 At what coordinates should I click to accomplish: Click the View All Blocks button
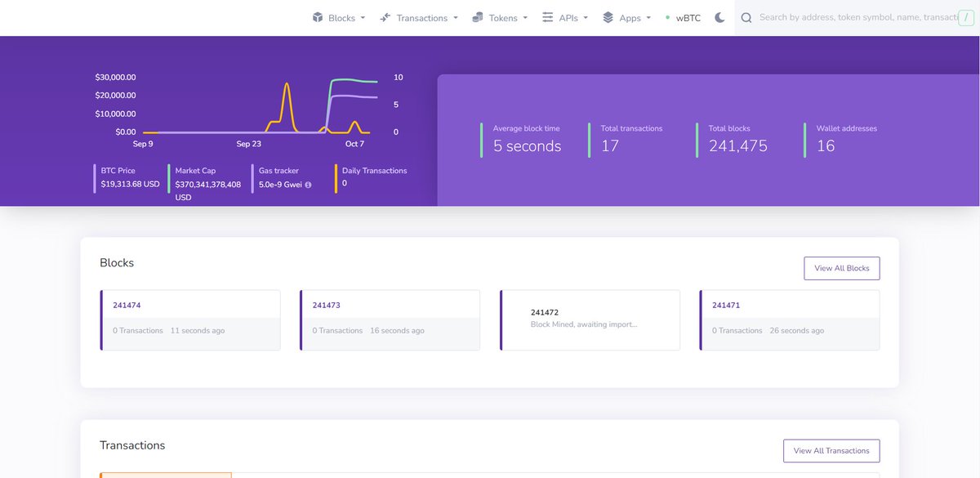(x=841, y=268)
